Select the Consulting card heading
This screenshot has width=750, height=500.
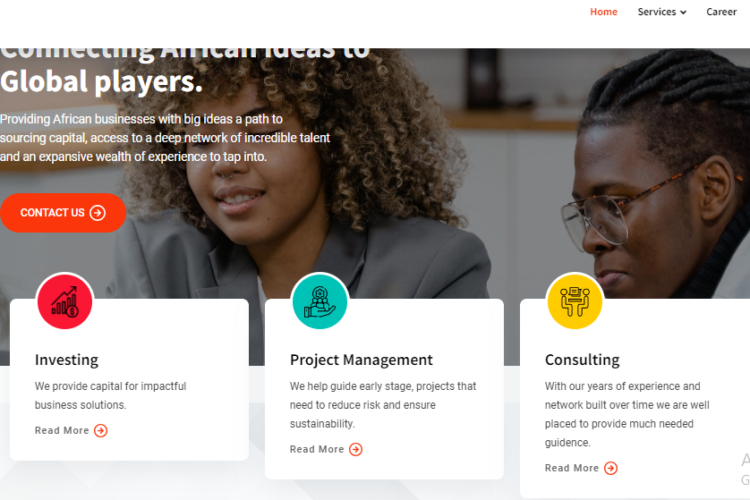582,360
